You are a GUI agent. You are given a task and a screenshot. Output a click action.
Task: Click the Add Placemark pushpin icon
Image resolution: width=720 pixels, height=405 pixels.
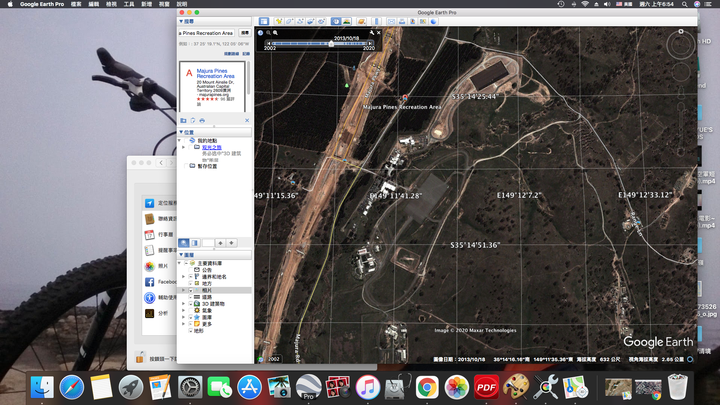coord(279,21)
